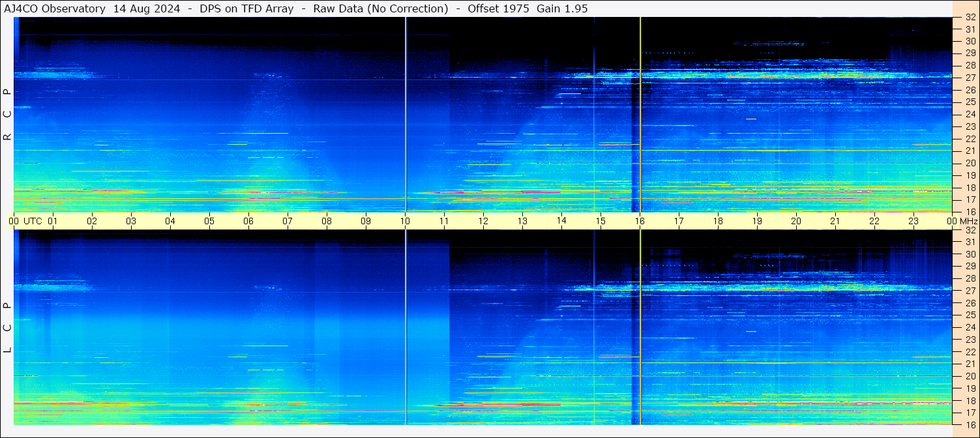Click the 04 hour label on time axis

[x=170, y=221]
